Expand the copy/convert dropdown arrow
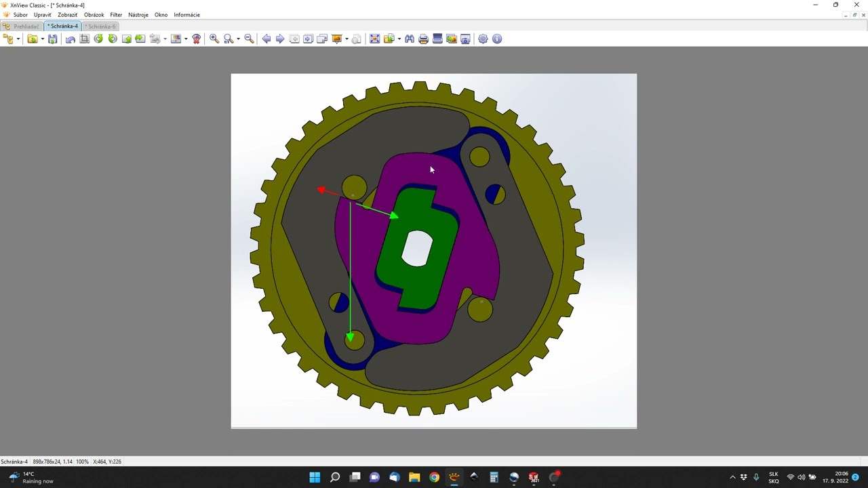The image size is (868, 488). coord(399,39)
